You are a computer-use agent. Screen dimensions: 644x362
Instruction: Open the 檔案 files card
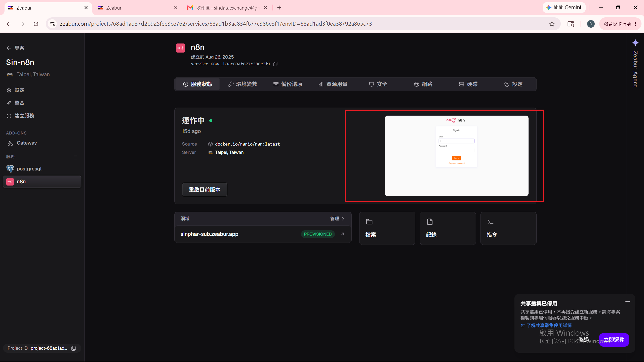[x=387, y=228]
